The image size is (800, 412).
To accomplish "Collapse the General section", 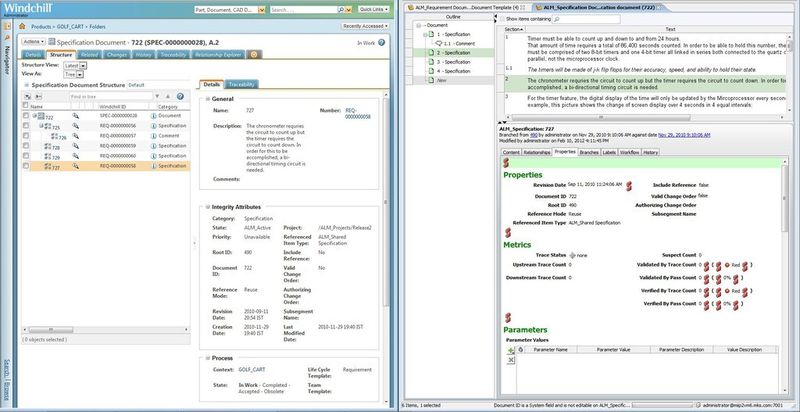I will [x=208, y=99].
